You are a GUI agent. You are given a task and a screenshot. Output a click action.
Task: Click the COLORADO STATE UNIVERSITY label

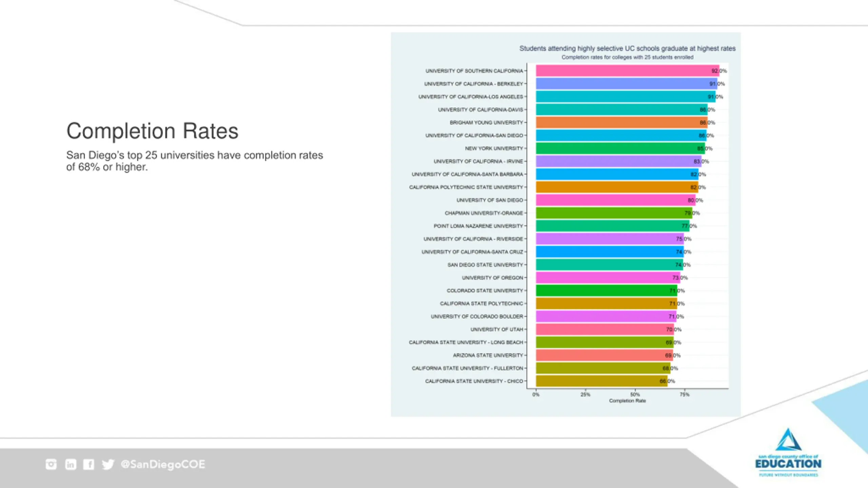point(485,291)
